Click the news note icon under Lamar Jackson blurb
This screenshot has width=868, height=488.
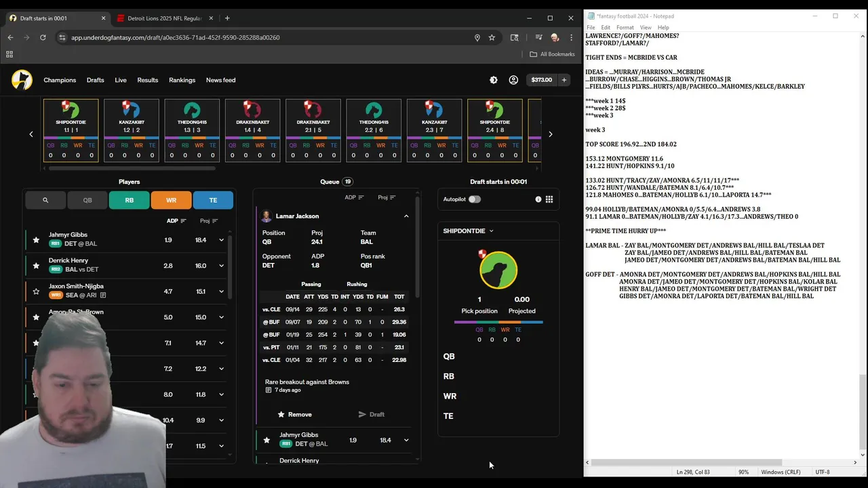pos(269,390)
